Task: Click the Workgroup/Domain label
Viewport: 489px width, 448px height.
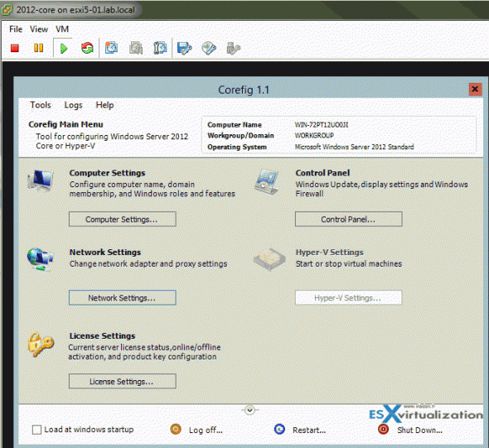Action: coord(240,136)
